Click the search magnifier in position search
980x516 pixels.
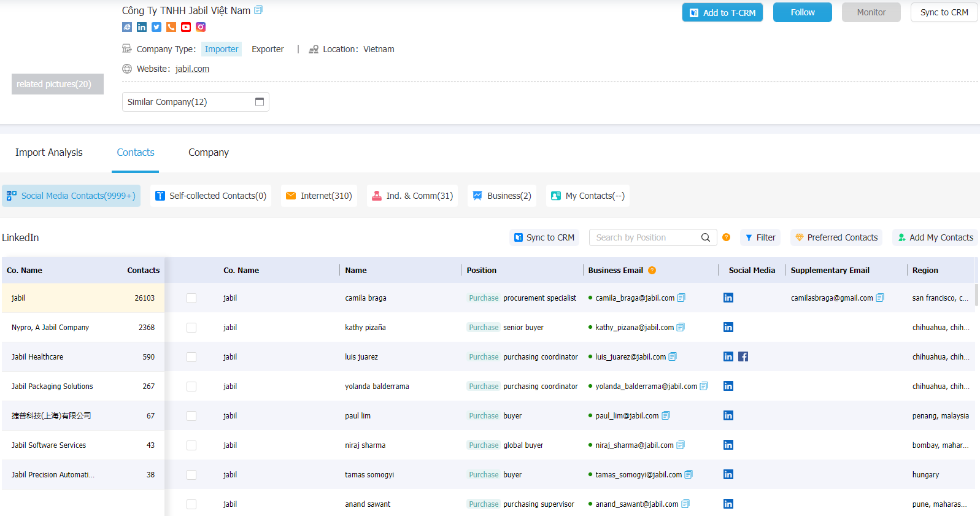coord(706,237)
